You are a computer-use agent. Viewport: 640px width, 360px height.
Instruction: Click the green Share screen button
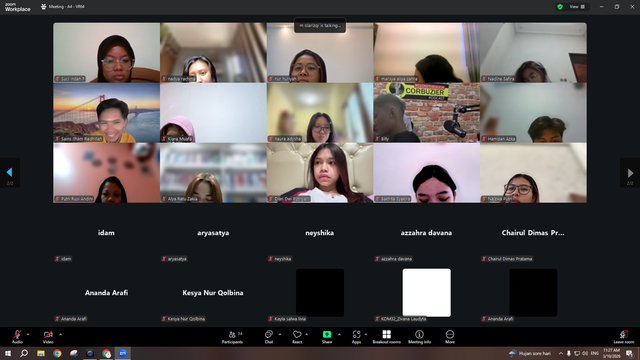pyautogui.click(x=327, y=337)
